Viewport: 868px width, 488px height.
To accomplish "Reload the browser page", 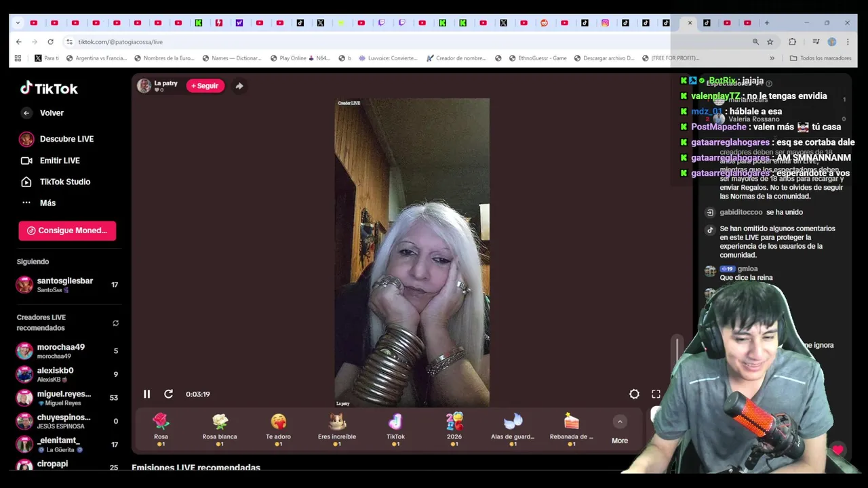I will (x=50, y=41).
